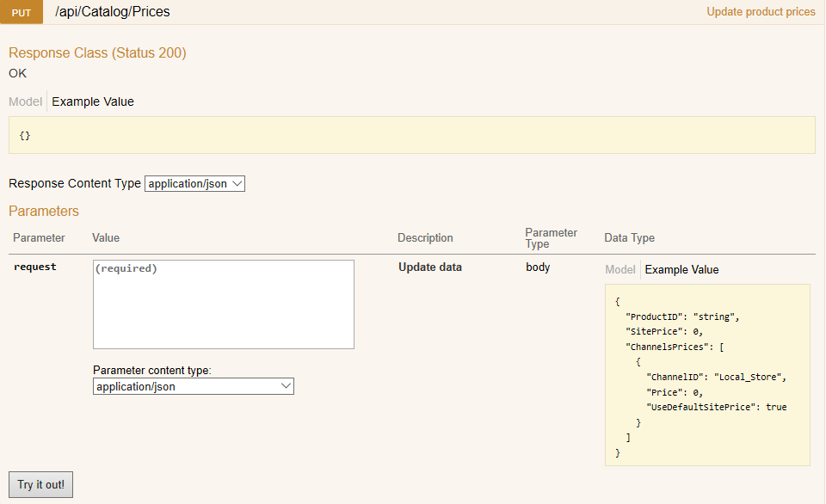
Task: Click the Data Type column header
Action: (630, 238)
